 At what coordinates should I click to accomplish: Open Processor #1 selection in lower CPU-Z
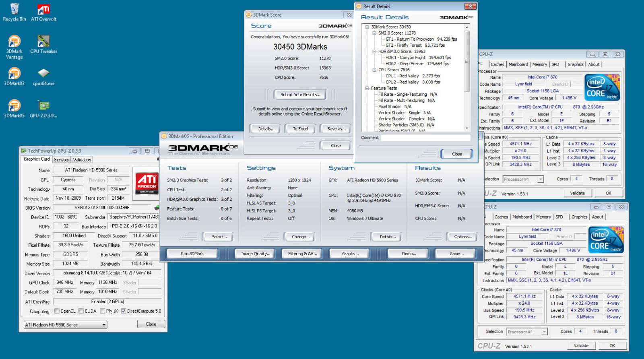coord(527,332)
